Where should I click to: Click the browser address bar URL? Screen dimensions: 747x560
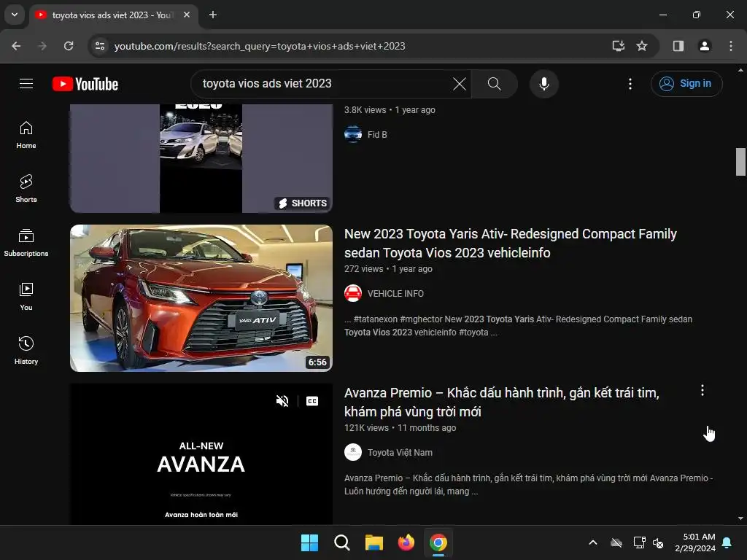tap(260, 46)
